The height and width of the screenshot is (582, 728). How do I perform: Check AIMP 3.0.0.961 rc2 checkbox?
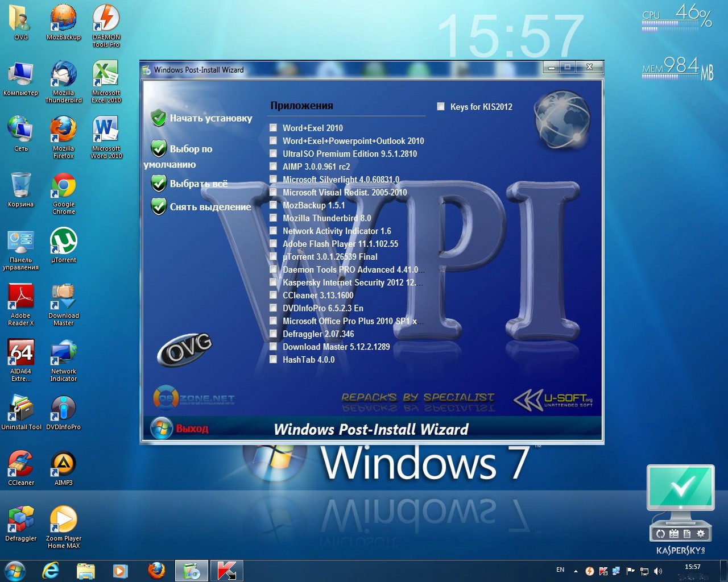(273, 167)
